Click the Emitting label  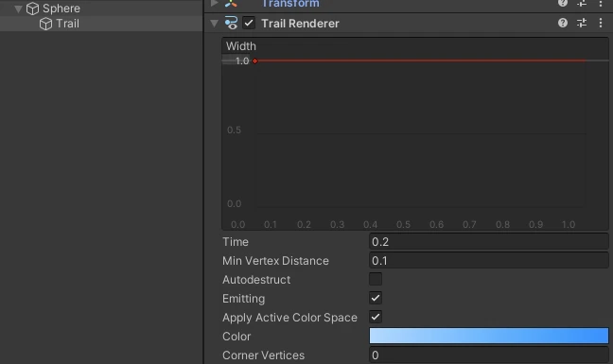click(x=243, y=299)
